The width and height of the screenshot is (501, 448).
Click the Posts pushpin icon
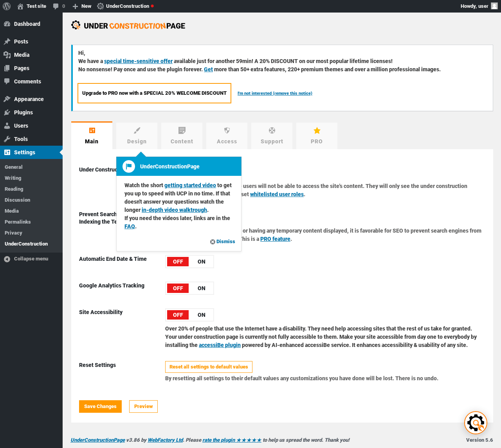point(7,42)
